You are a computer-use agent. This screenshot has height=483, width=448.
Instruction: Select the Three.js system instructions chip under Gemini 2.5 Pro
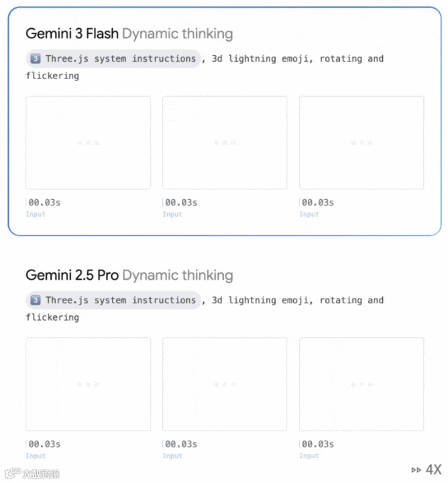(113, 301)
